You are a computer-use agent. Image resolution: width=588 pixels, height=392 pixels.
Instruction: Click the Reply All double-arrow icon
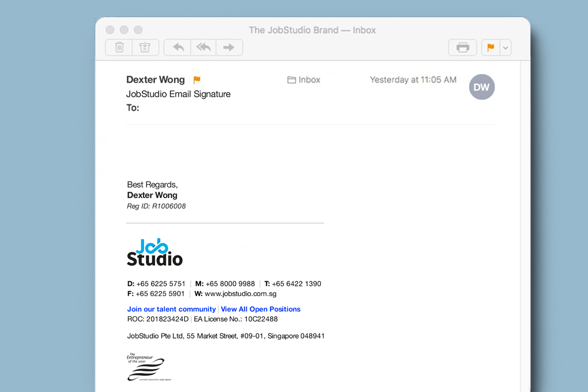pyautogui.click(x=204, y=48)
